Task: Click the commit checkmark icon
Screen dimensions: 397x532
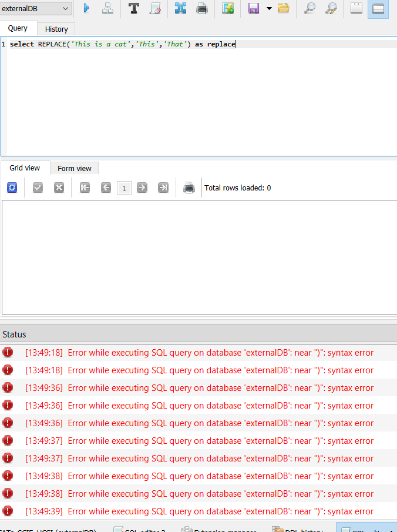Action: pos(38,188)
